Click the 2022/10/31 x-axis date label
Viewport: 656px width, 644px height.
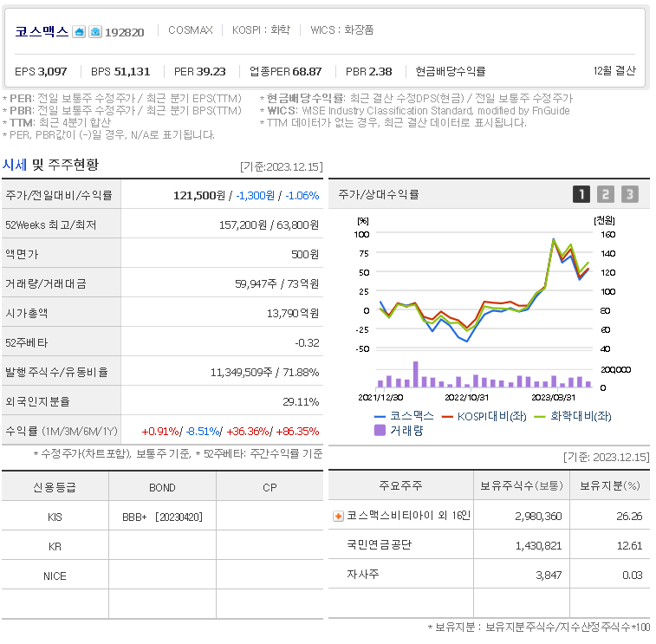(467, 397)
